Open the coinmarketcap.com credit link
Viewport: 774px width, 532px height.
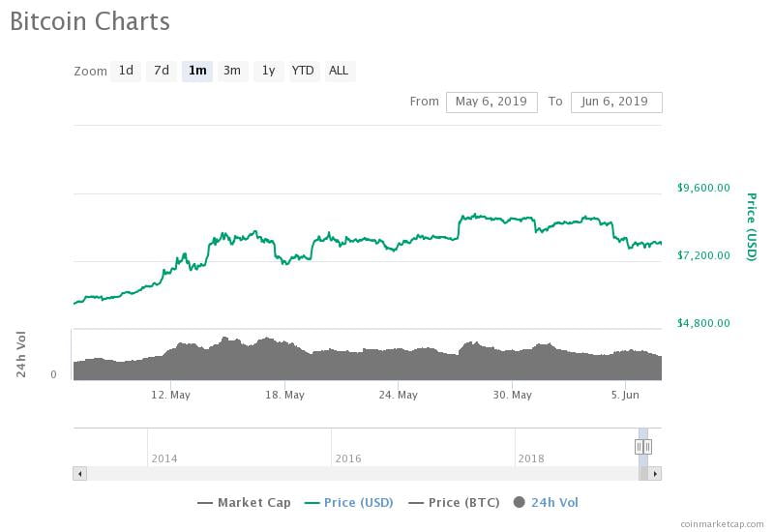click(721, 523)
